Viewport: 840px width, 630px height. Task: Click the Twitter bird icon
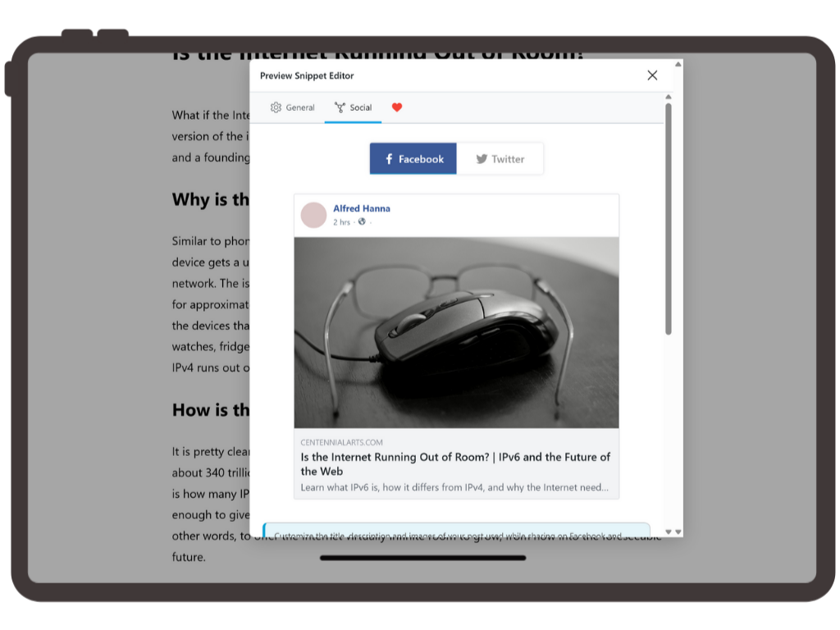[x=482, y=159]
